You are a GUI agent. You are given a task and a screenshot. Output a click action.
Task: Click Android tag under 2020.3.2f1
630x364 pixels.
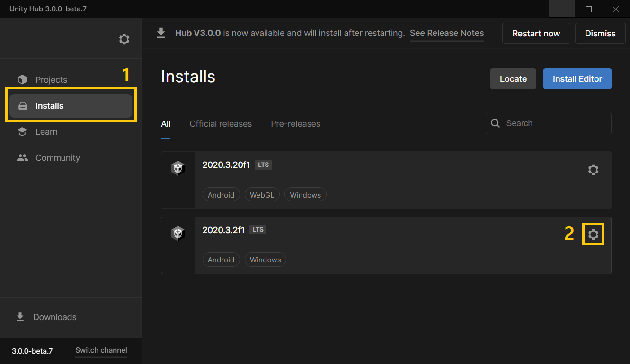[x=221, y=260]
